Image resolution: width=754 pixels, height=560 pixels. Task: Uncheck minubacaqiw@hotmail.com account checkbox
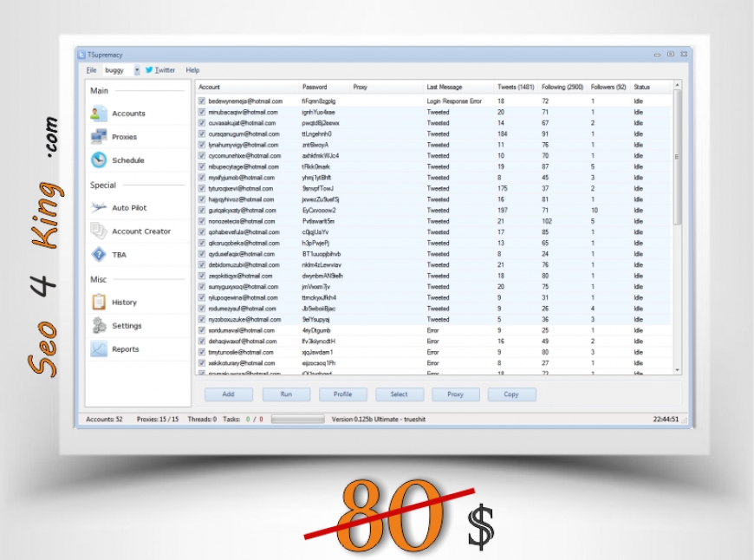pyautogui.click(x=202, y=112)
